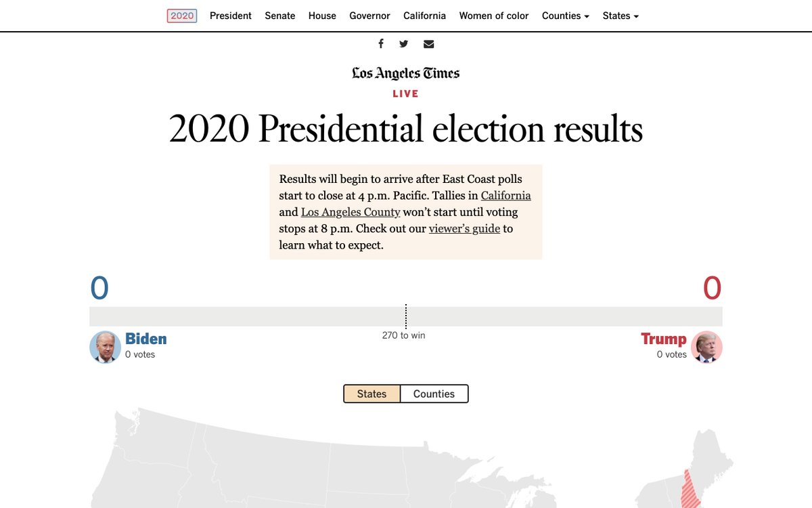Open the Women of color section
This screenshot has width=812, height=508.
pos(494,16)
